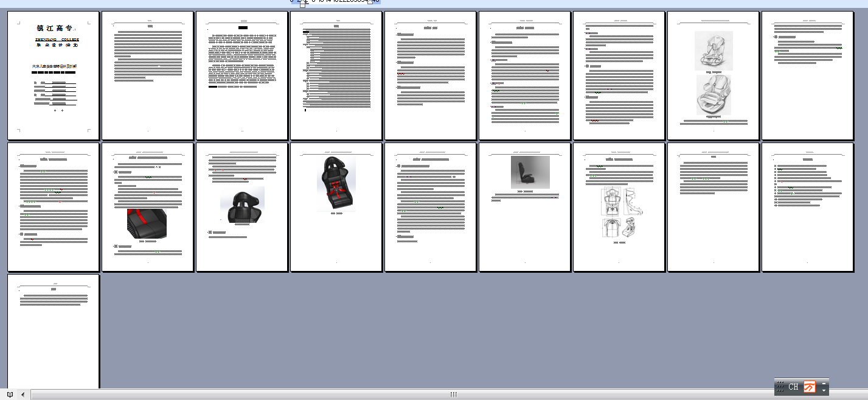Select the sixth page thumbnail
The image size is (868, 400).
coord(525,75)
